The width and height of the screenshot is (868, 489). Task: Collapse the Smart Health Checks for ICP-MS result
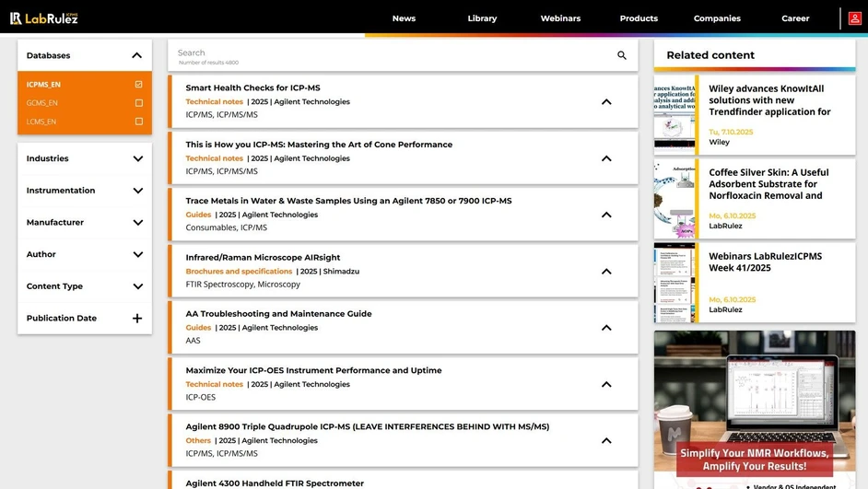click(606, 102)
